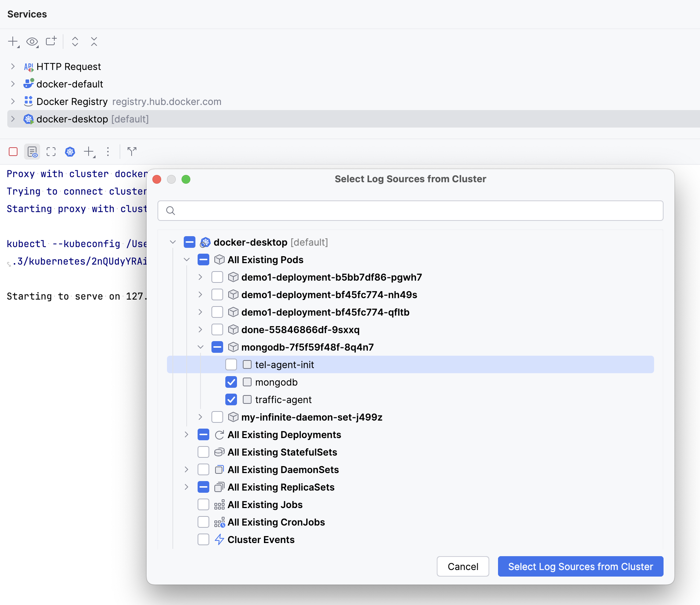Click the Expand All arrows icon
The height and width of the screenshot is (605, 700).
coord(75,42)
